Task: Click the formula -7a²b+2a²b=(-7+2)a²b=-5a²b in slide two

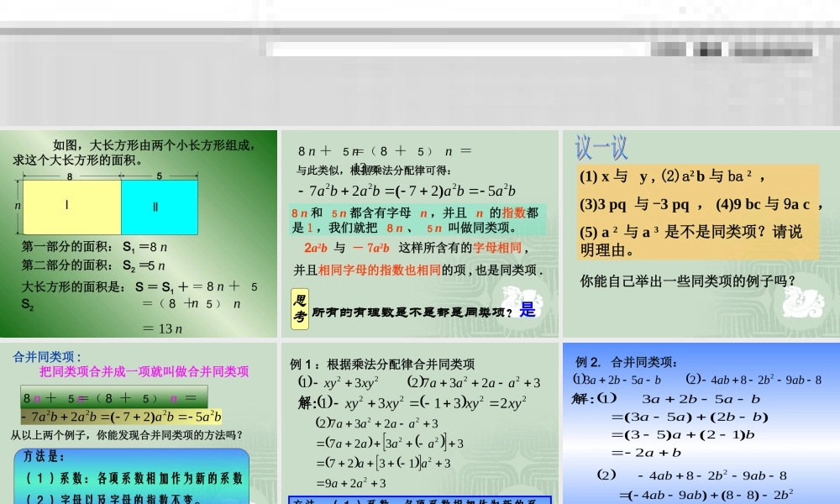Action: coord(407,191)
